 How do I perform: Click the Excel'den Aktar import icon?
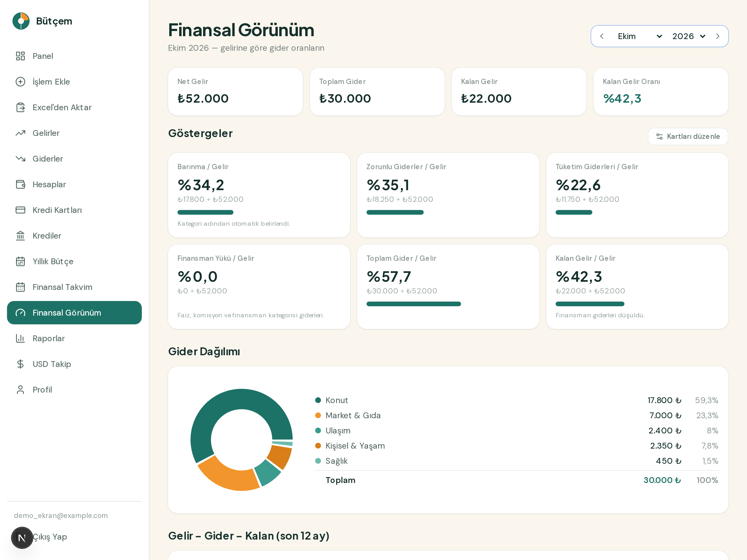click(x=20, y=107)
